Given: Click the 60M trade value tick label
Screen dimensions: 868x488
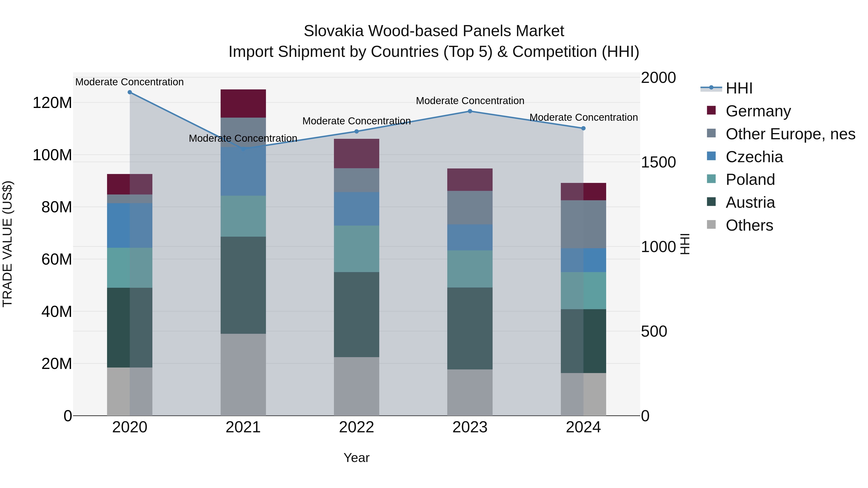Looking at the screenshot, I should pyautogui.click(x=57, y=260).
